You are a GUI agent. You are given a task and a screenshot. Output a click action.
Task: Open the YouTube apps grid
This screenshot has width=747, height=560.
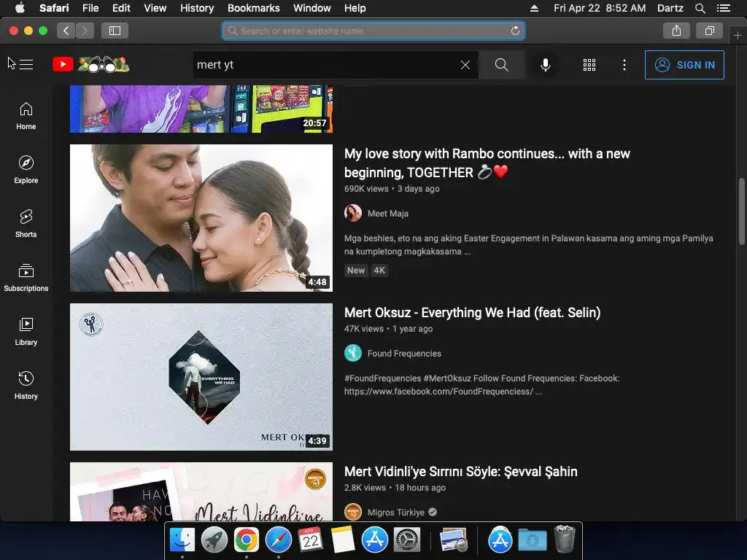click(589, 65)
